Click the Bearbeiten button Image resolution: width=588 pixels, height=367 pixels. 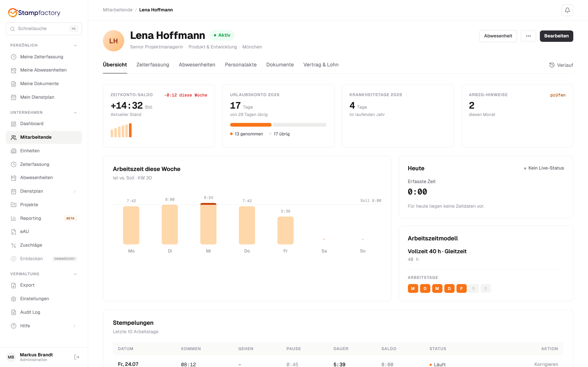[556, 36]
